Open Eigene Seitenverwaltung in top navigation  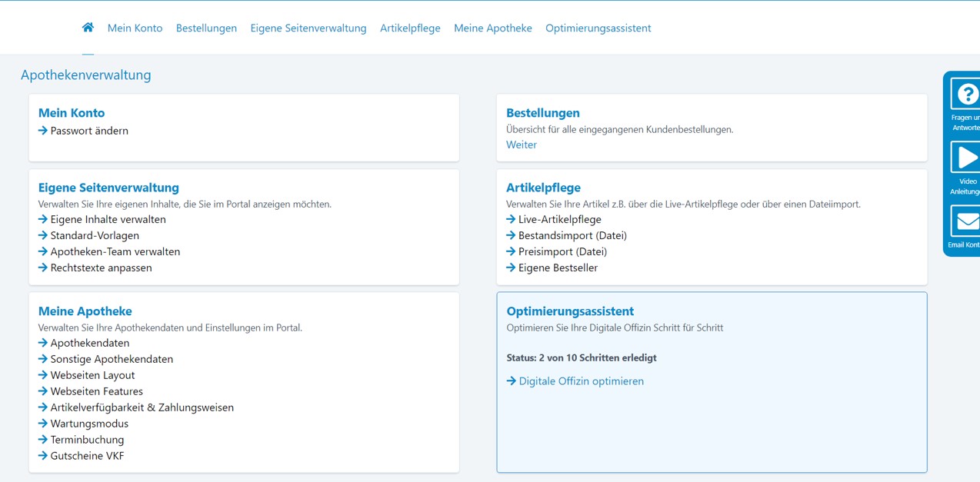(x=308, y=28)
